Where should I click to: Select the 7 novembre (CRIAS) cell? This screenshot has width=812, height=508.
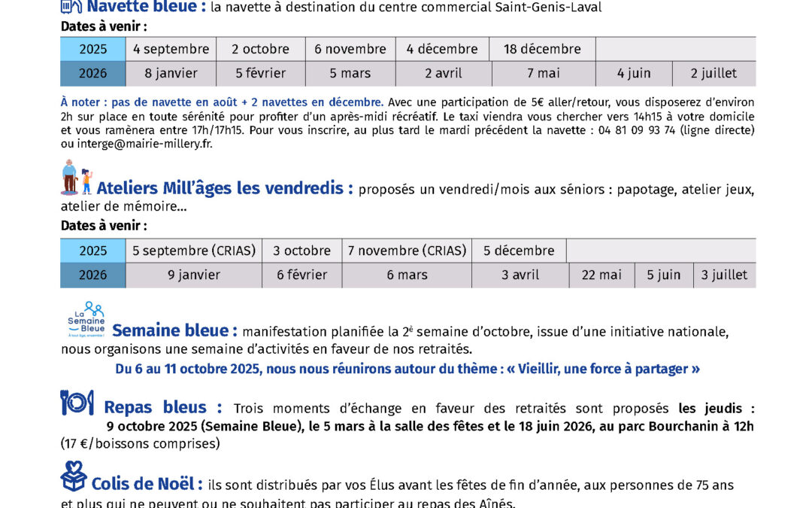407,251
